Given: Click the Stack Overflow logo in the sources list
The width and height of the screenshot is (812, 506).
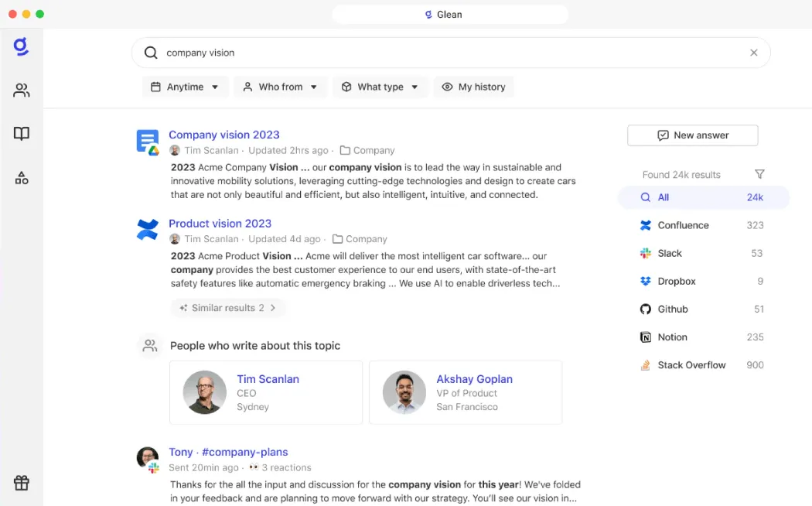Looking at the screenshot, I should tap(645, 365).
